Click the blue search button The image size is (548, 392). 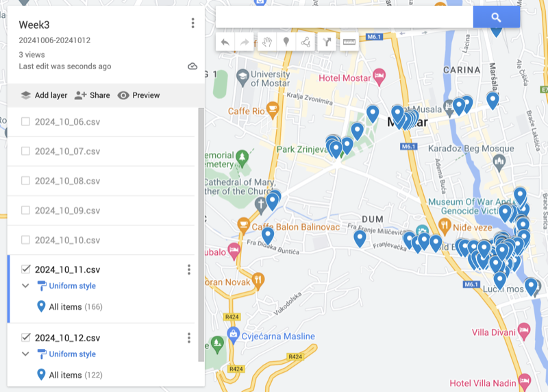pos(496,18)
